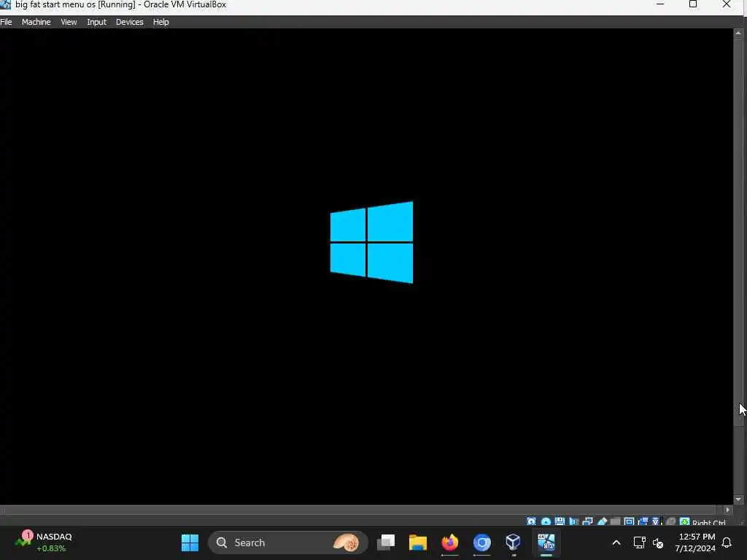Click the floppy disk status icon

(x=560, y=522)
